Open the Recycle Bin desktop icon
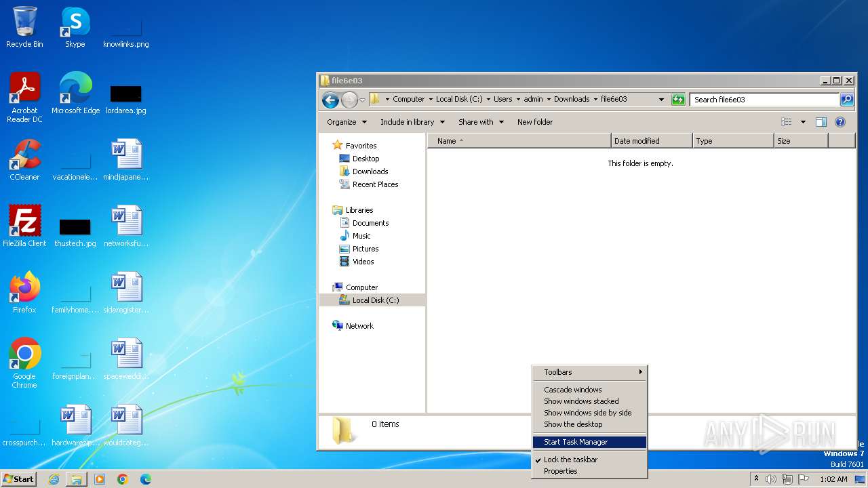868x488 pixels. pyautogui.click(x=24, y=27)
